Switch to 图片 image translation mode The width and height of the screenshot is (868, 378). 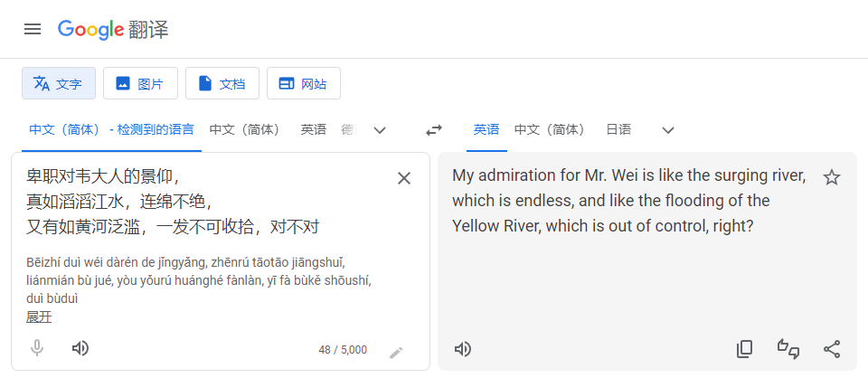(139, 84)
